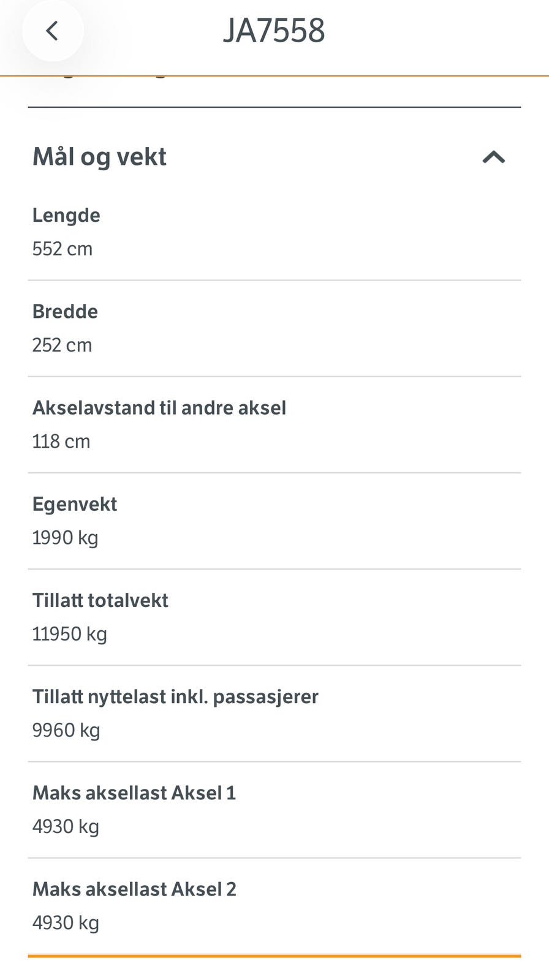Tap the 252 cm width value
549x980 pixels.
(x=62, y=345)
